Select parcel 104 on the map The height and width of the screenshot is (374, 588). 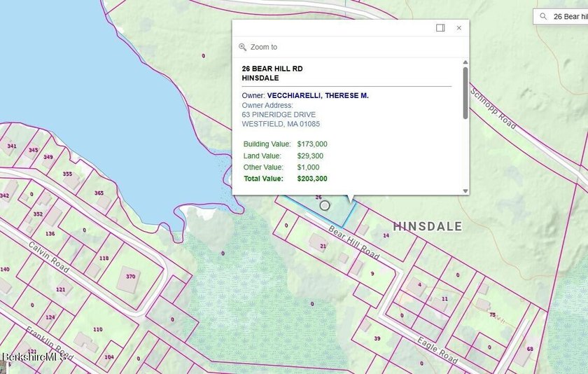[109, 356]
